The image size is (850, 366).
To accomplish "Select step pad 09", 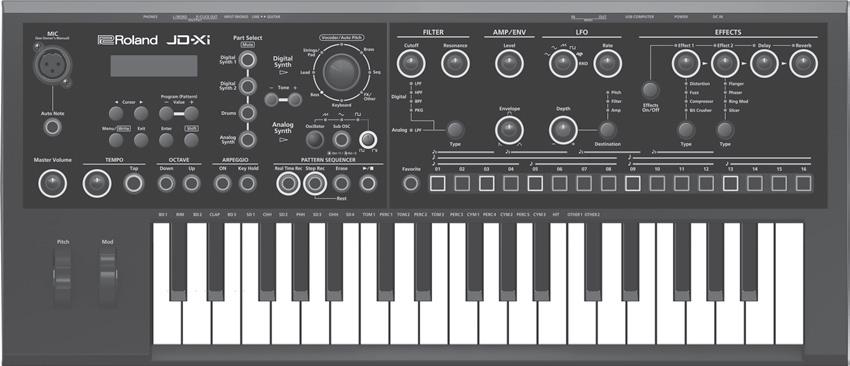I will [x=633, y=183].
